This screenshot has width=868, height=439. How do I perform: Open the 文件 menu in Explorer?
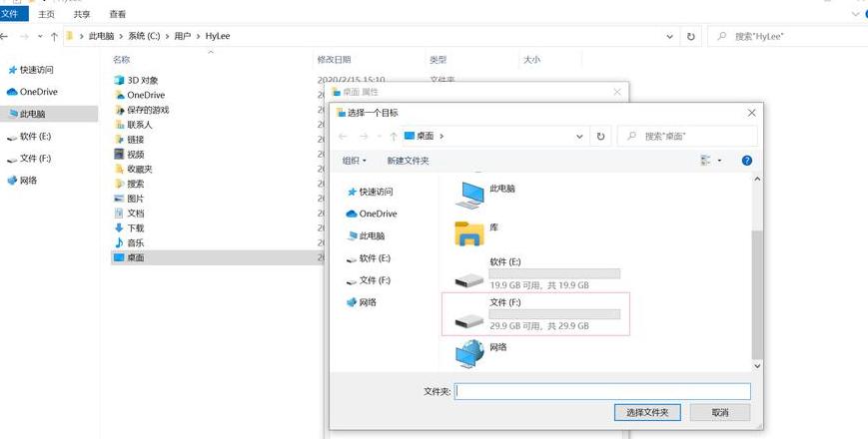point(12,14)
